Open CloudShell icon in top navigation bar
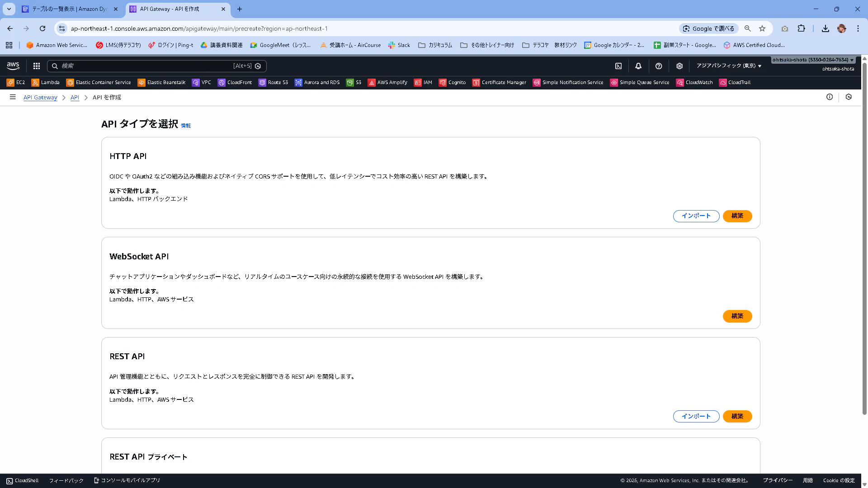Viewport: 868px width, 488px height. pyautogui.click(x=618, y=66)
